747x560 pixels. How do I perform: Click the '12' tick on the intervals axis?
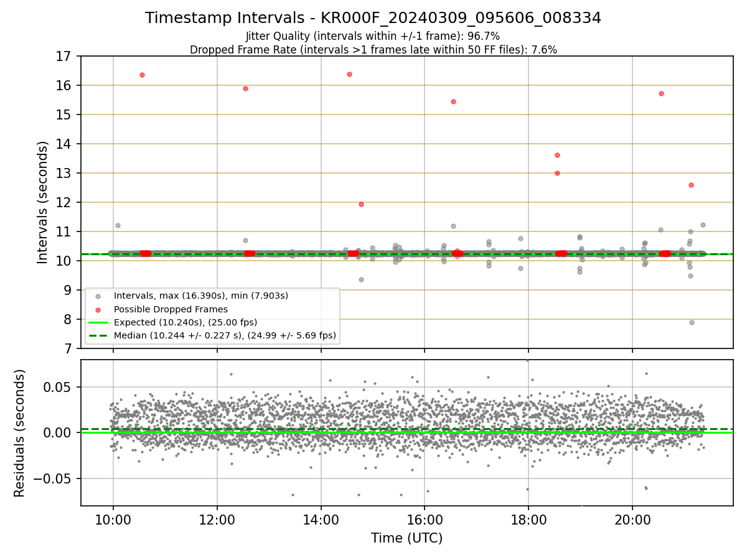click(x=65, y=203)
